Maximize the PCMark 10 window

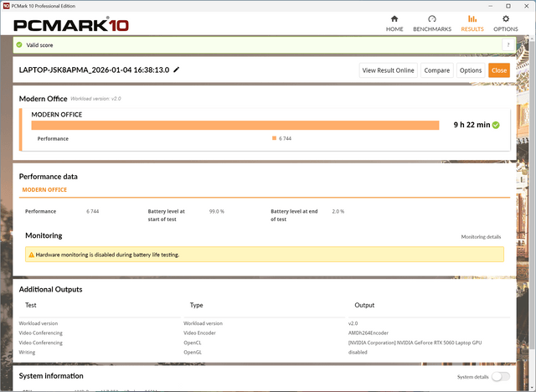point(508,6)
